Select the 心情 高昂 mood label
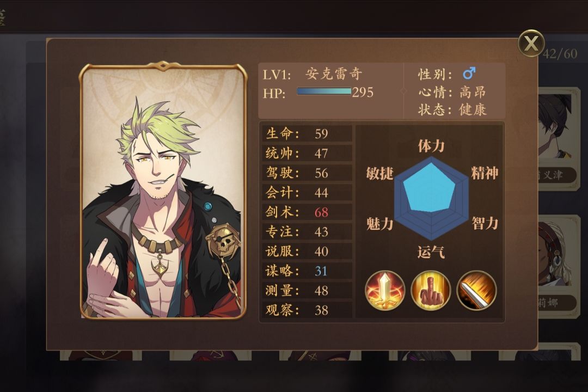This screenshot has height=392, width=588. point(452,92)
